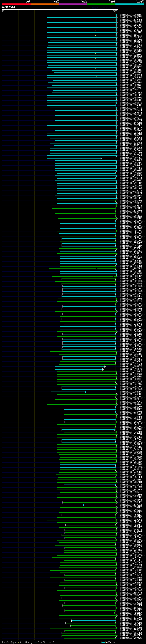Select hit label UniRef100_B0X405
Screen dimensions: 146x644
131,404
